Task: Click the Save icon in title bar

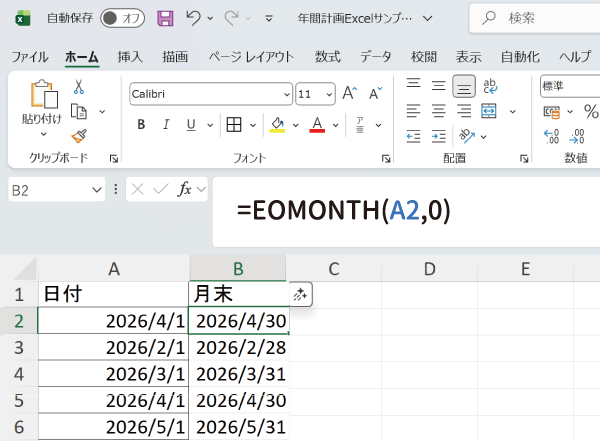Action: pyautogui.click(x=165, y=18)
